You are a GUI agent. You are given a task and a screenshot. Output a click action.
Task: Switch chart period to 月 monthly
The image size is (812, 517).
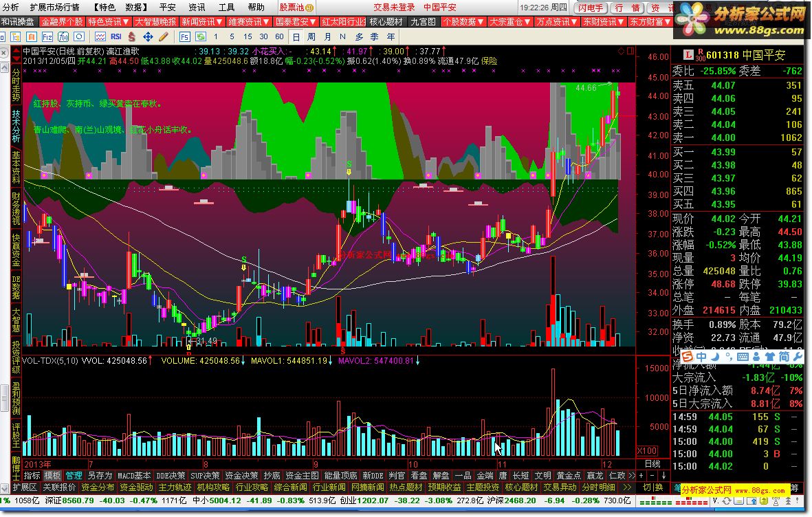click(x=327, y=36)
